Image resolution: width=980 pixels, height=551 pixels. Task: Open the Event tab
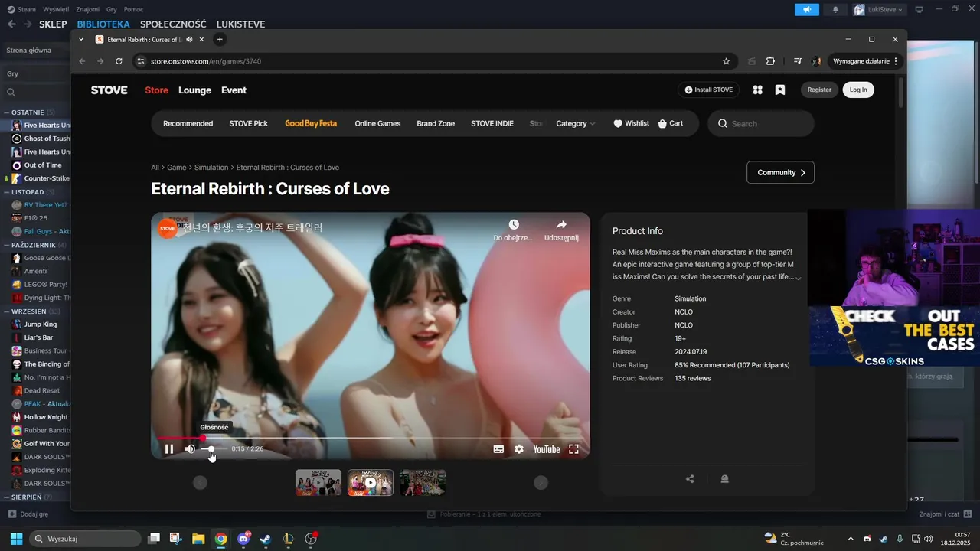(x=234, y=90)
